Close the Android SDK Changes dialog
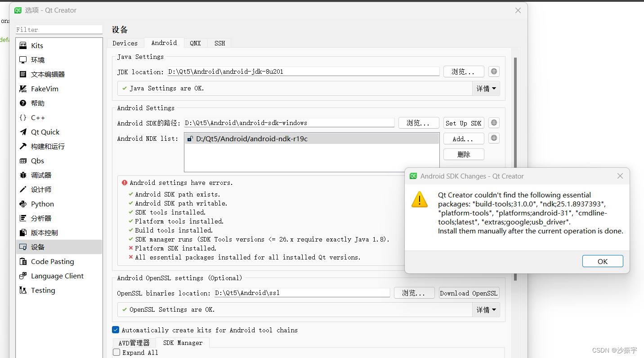The height and width of the screenshot is (358, 644). click(620, 176)
